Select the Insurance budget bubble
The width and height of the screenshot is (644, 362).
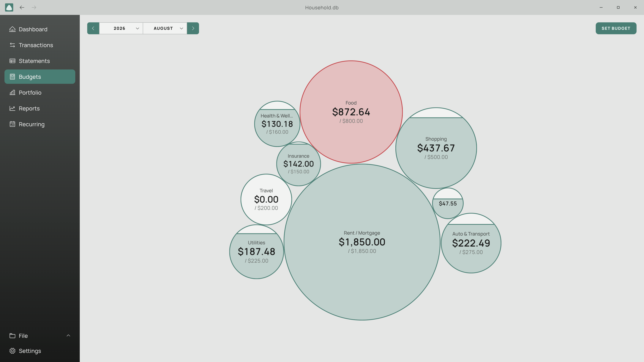point(299,164)
